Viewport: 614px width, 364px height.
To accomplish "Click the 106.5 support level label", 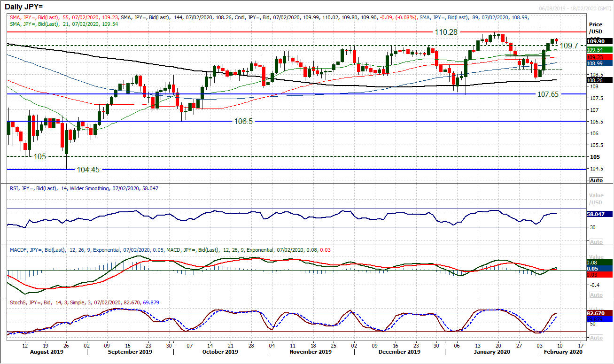I will point(244,121).
